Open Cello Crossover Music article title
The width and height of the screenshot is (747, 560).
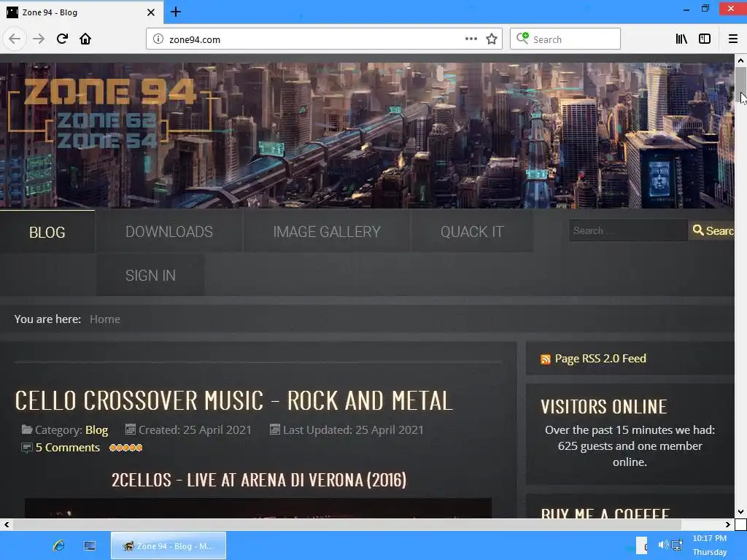[x=233, y=400]
